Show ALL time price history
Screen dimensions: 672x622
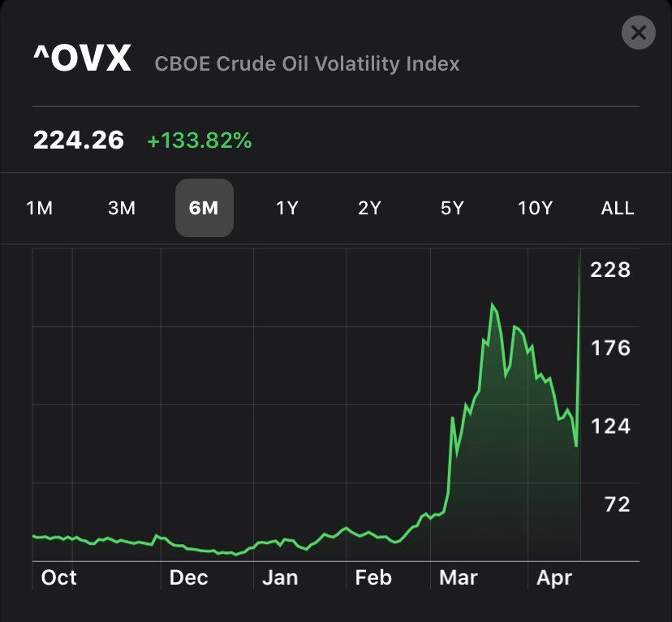[x=617, y=208]
